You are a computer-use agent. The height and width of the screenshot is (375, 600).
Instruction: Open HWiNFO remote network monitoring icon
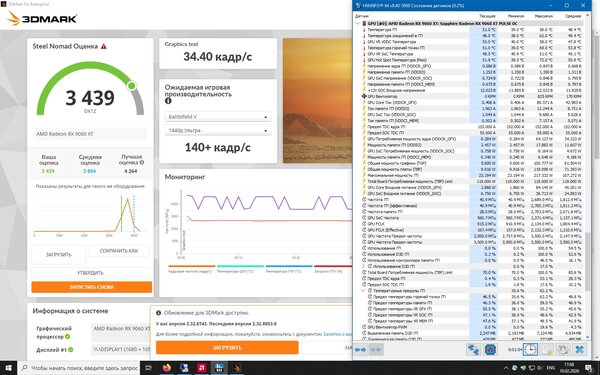pyautogui.click(x=473, y=349)
